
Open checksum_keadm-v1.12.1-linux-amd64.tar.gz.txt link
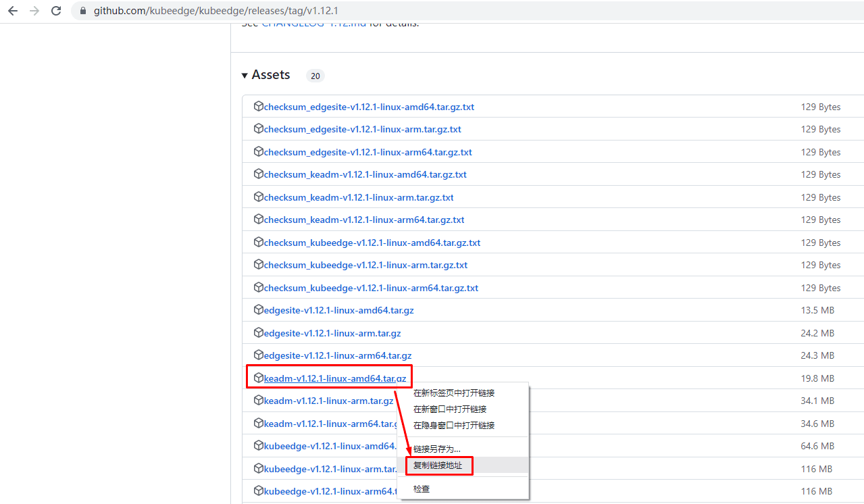(365, 174)
